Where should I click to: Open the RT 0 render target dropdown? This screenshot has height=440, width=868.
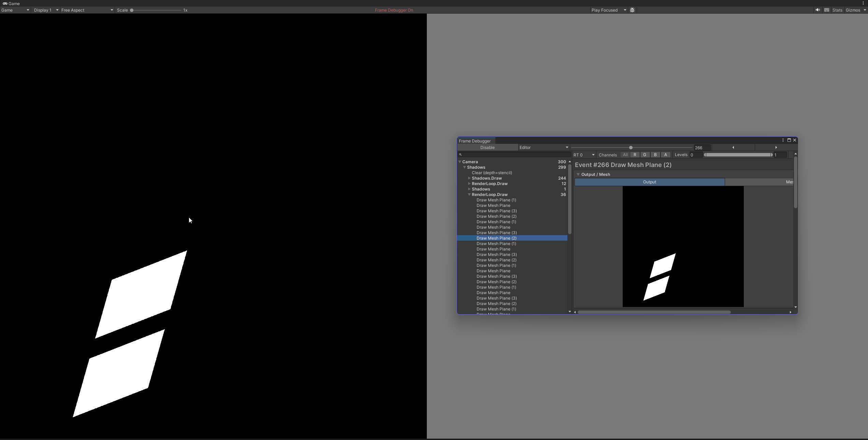584,155
